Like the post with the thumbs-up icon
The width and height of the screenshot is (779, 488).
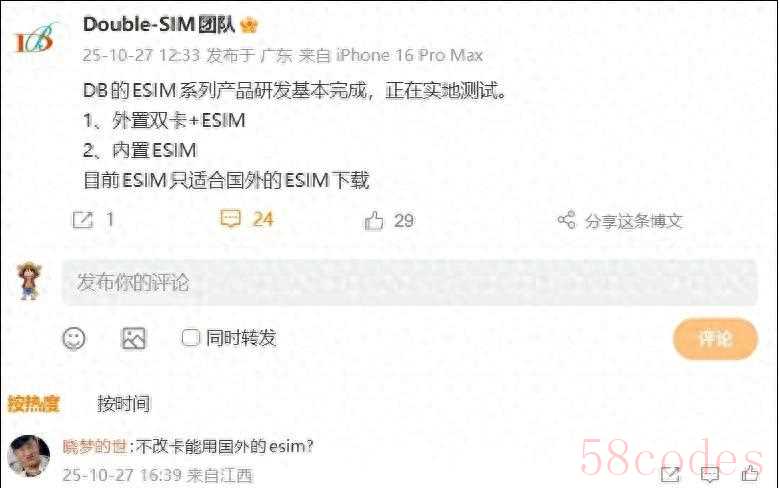pos(374,221)
